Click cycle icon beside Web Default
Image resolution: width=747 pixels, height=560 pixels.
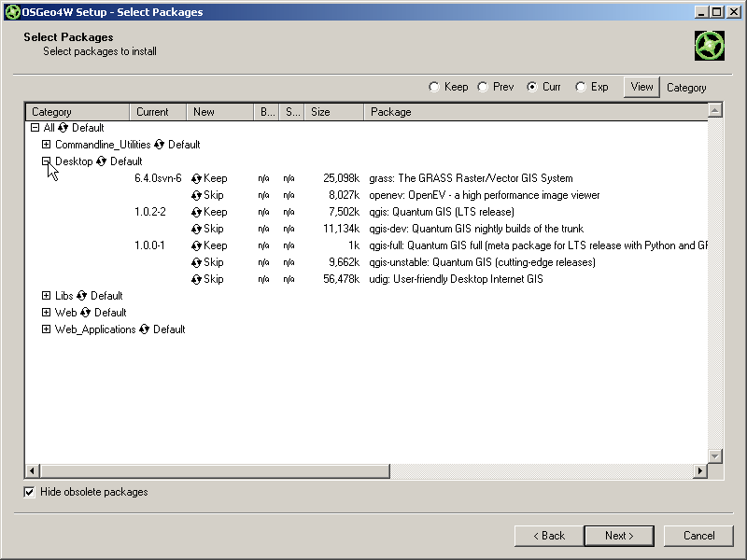pos(85,313)
